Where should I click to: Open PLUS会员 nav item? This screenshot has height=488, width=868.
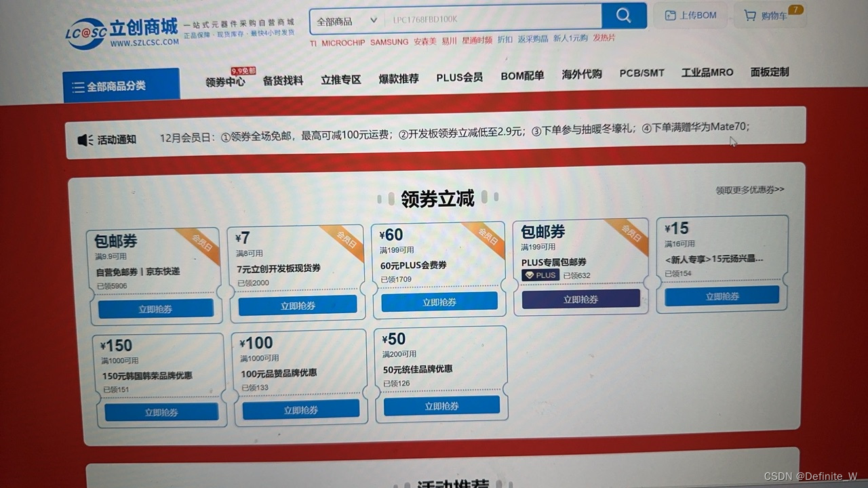(x=459, y=77)
